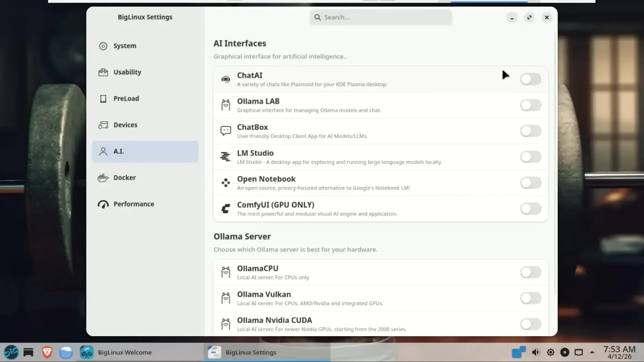
Task: Click the "Ollama Server" heading
Action: 242,237
